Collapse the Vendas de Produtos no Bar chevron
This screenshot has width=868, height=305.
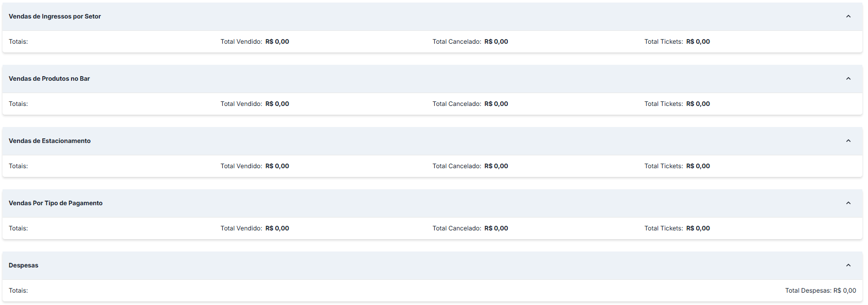[848, 79]
